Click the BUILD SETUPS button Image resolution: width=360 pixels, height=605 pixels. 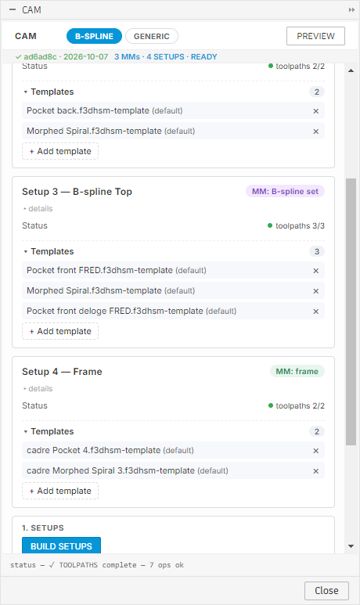(61, 546)
